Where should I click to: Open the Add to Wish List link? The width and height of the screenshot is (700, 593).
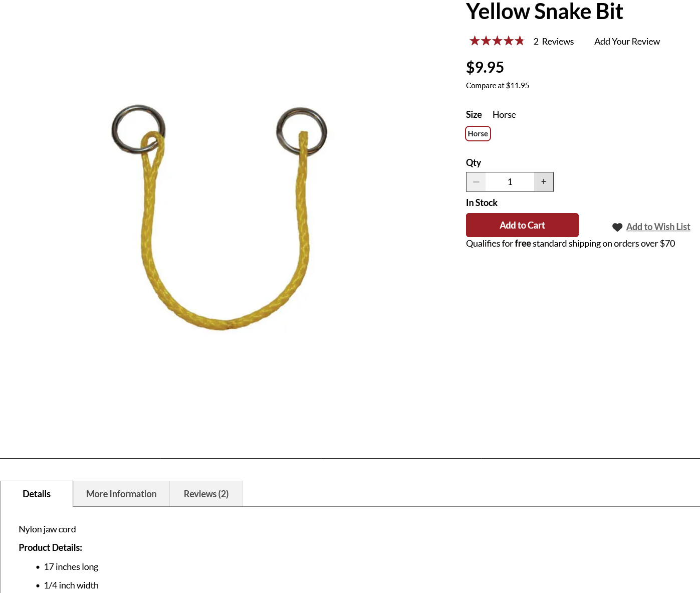click(x=658, y=227)
